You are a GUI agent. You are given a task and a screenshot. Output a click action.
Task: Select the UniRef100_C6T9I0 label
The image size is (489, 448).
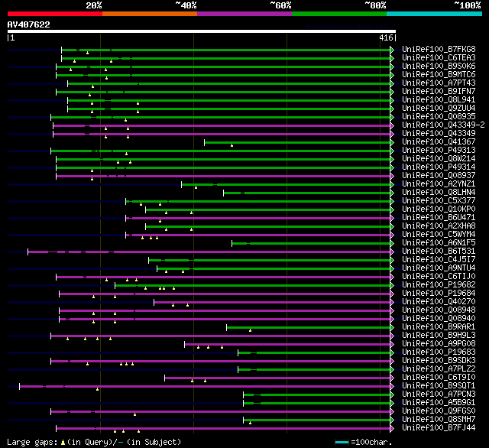[439, 378]
